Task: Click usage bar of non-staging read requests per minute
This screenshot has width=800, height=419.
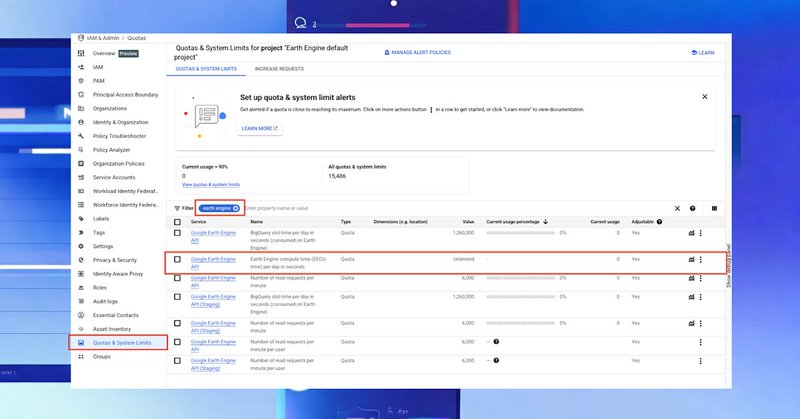Action: pyautogui.click(x=520, y=278)
